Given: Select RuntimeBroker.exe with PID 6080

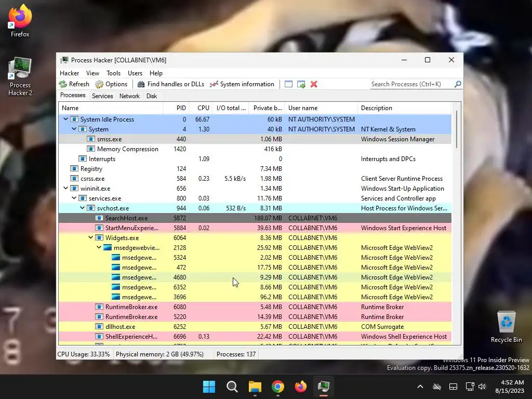Looking at the screenshot, I should [x=255, y=307].
